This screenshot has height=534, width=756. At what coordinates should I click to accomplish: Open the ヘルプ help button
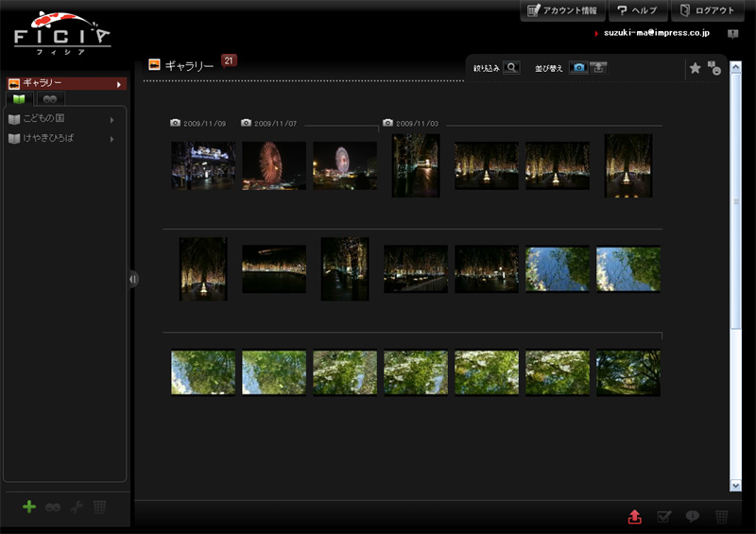[638, 10]
